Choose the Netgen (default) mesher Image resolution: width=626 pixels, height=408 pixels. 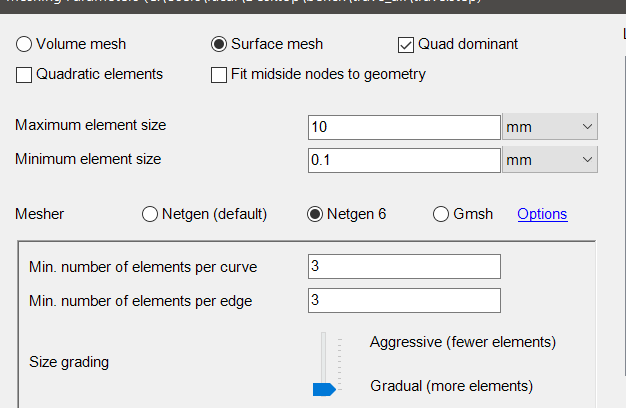coord(150,214)
